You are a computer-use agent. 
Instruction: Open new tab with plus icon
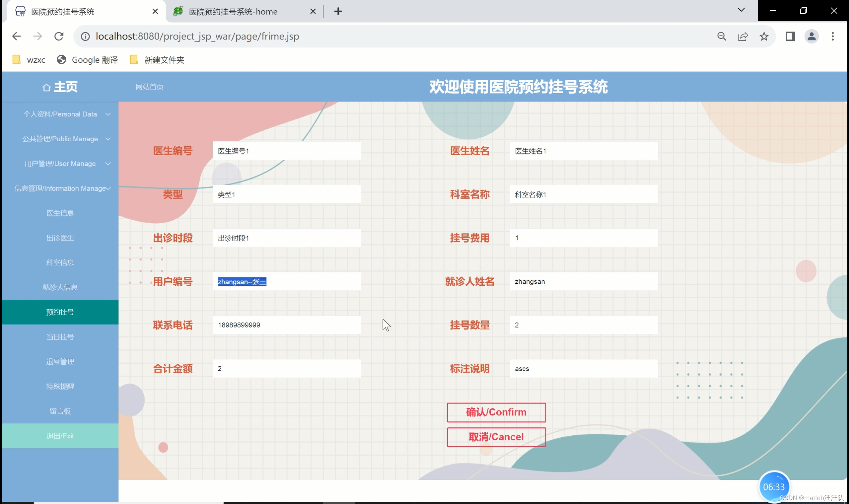tap(338, 12)
